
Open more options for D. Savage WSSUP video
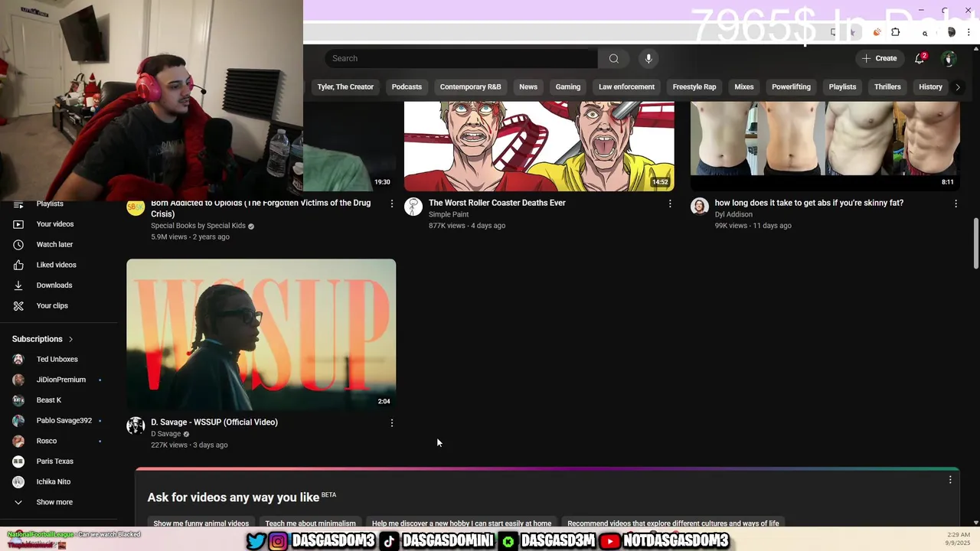pos(392,422)
